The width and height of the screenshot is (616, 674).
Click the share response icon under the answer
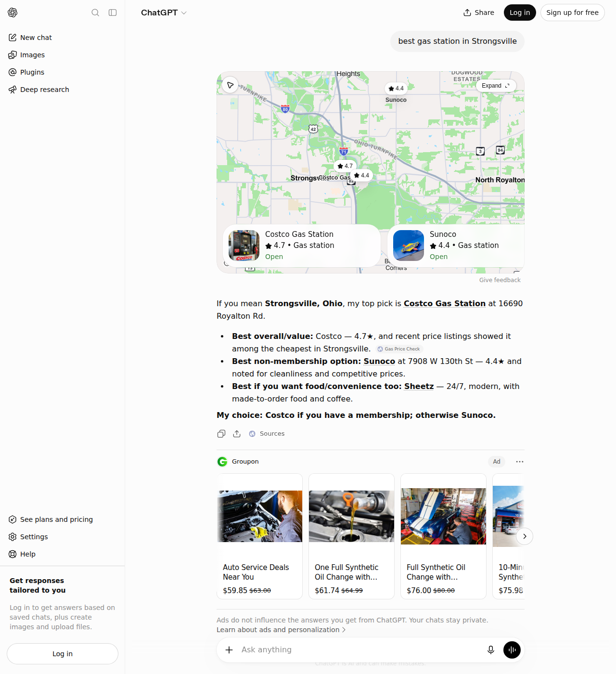237,434
